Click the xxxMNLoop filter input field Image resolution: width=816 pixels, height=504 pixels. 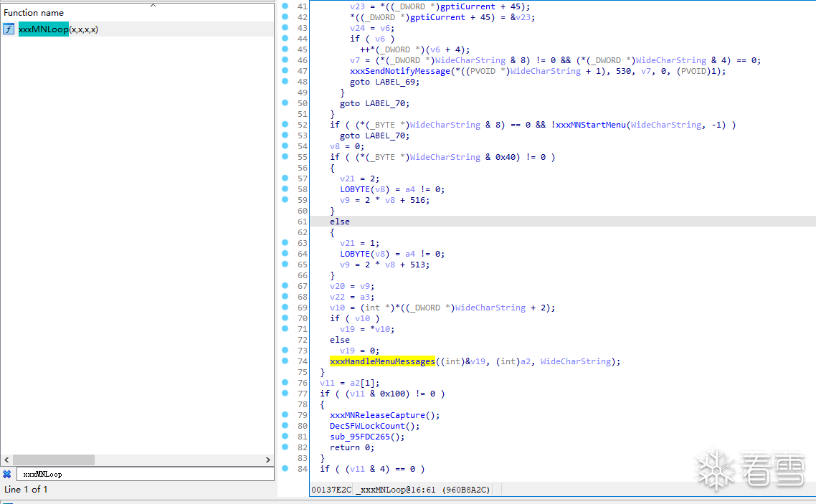click(x=145, y=474)
